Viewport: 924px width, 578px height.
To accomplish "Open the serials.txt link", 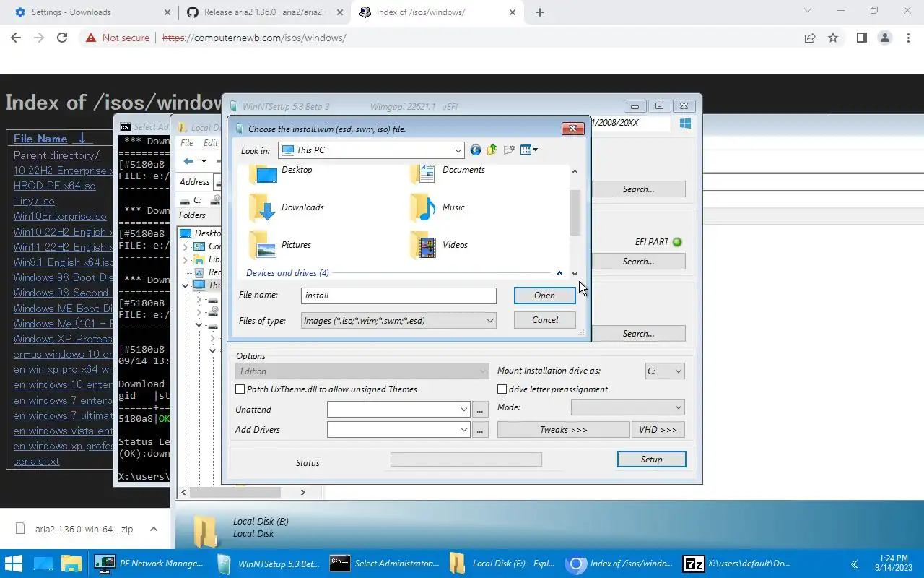I will click(x=37, y=461).
